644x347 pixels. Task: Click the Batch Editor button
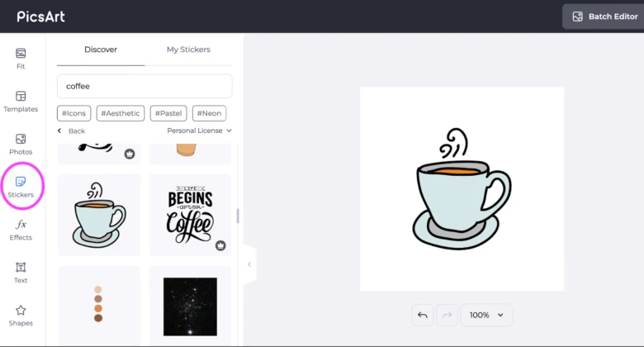pyautogui.click(x=604, y=17)
